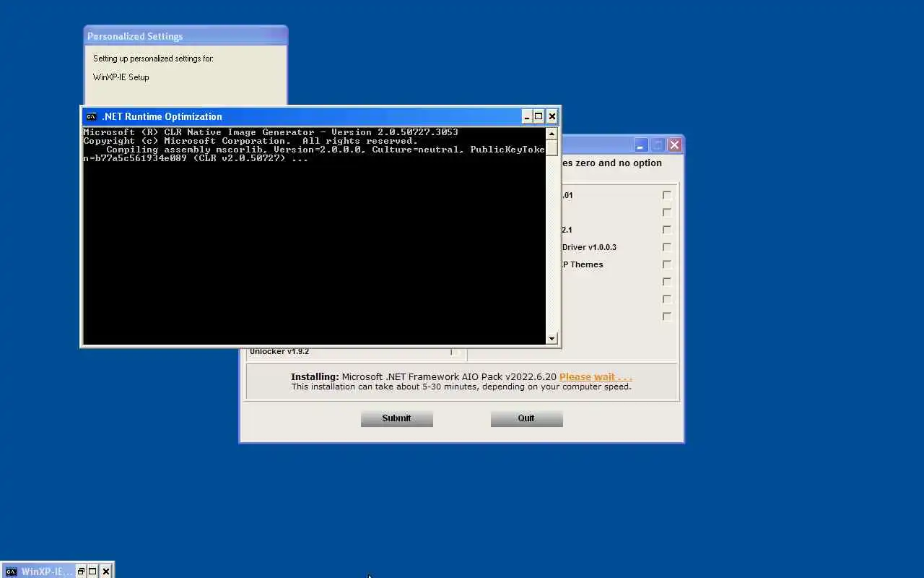The height and width of the screenshot is (578, 924).
Task: Select the 'Personalized Settings' window title bar
Action: [186, 36]
